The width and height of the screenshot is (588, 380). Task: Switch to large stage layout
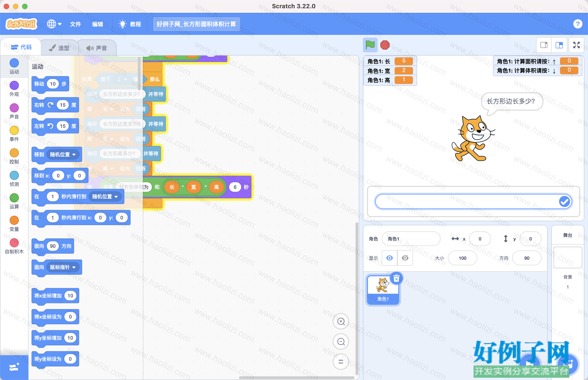(x=559, y=45)
